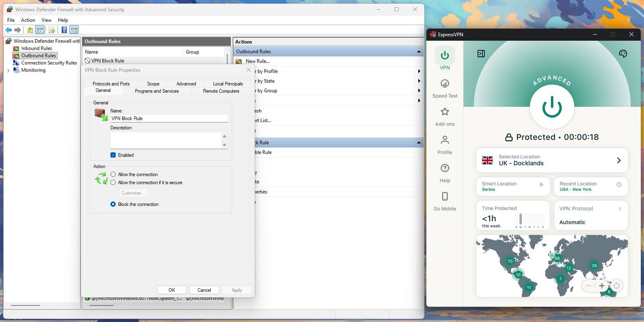Click the palette theme icon in ExpressVPN
Image resolution: width=644 pixels, height=322 pixels.
click(x=623, y=54)
